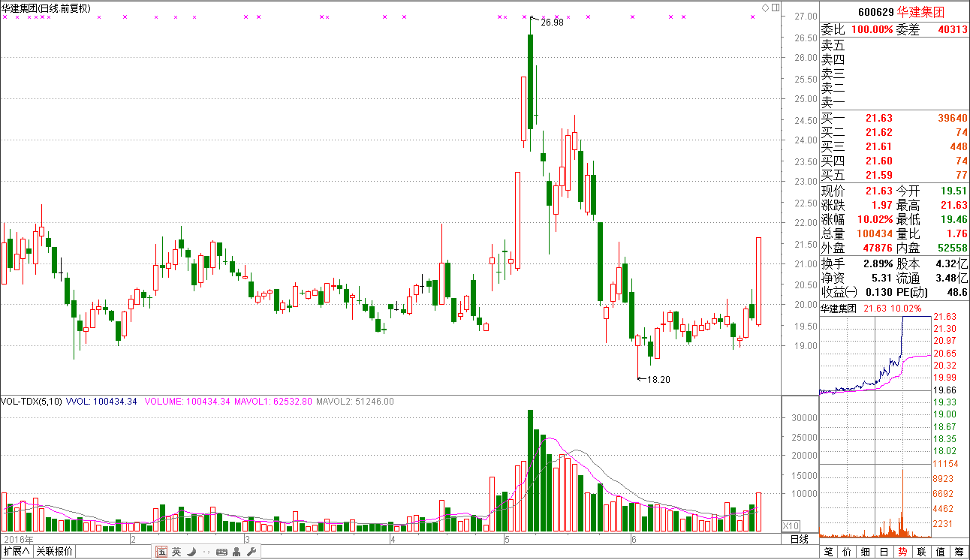Click the moon half-width icon in IME bar

191,552
